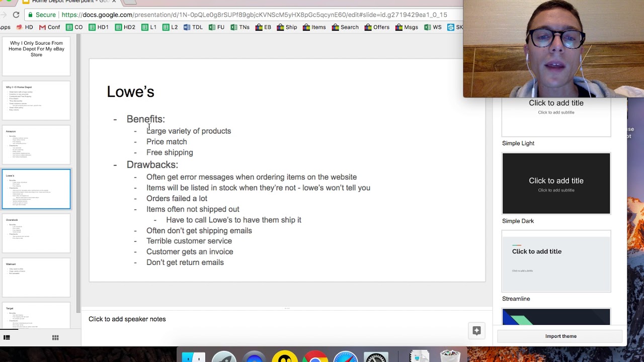Click the Free shipping bullet

click(170, 152)
